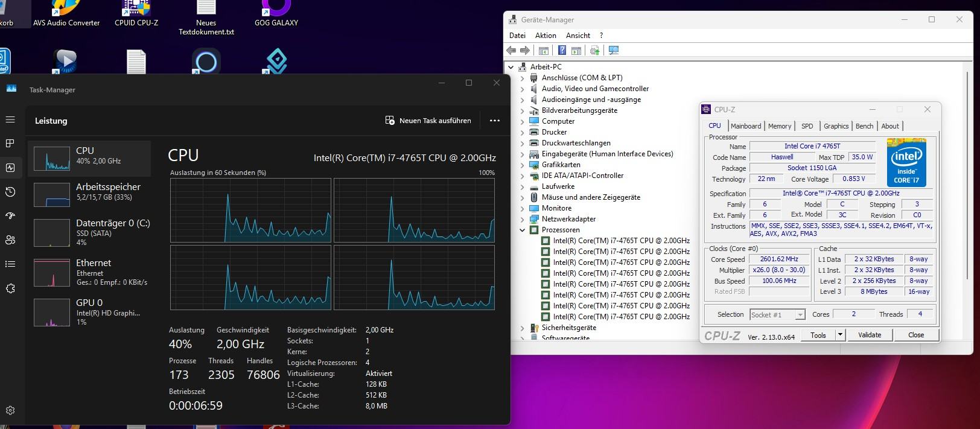Select the Performance page icon in Task Manager sidebar
Viewport: 980px width, 429px height.
[10, 168]
